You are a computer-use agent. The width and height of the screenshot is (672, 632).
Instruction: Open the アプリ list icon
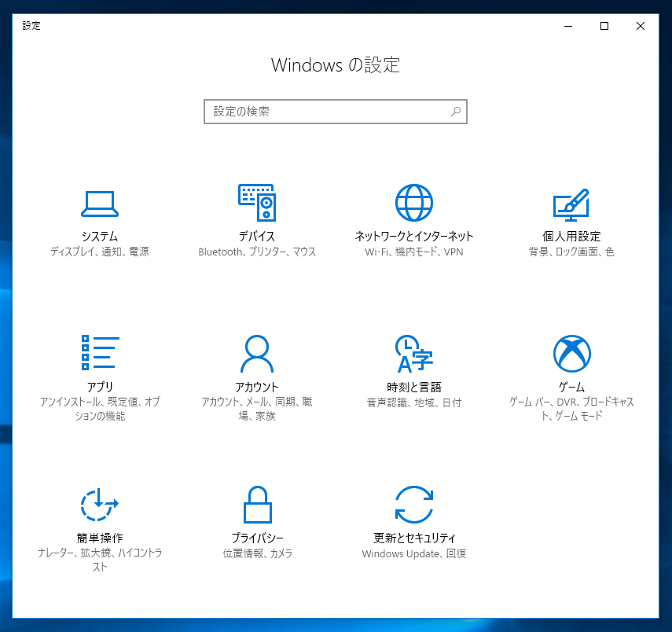pos(100,352)
